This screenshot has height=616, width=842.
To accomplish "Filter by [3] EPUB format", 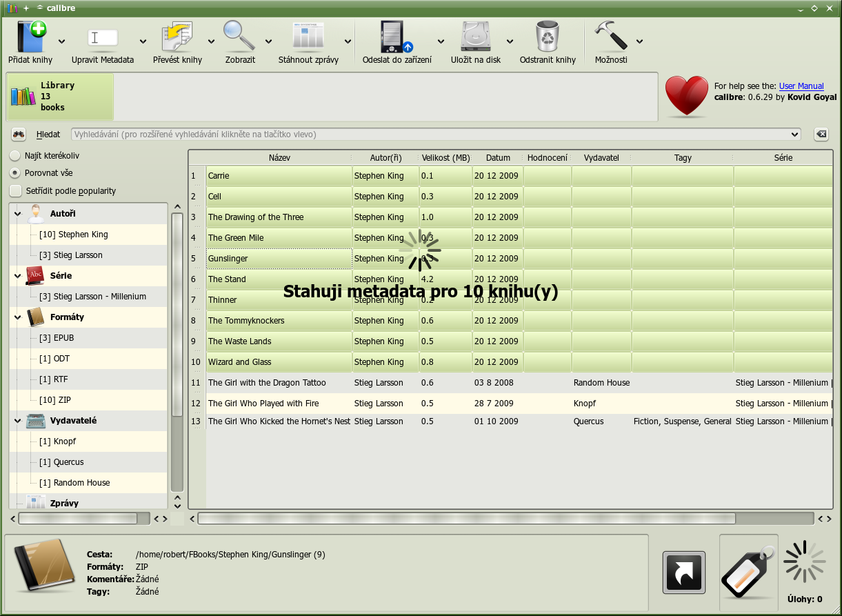I will tap(57, 338).
